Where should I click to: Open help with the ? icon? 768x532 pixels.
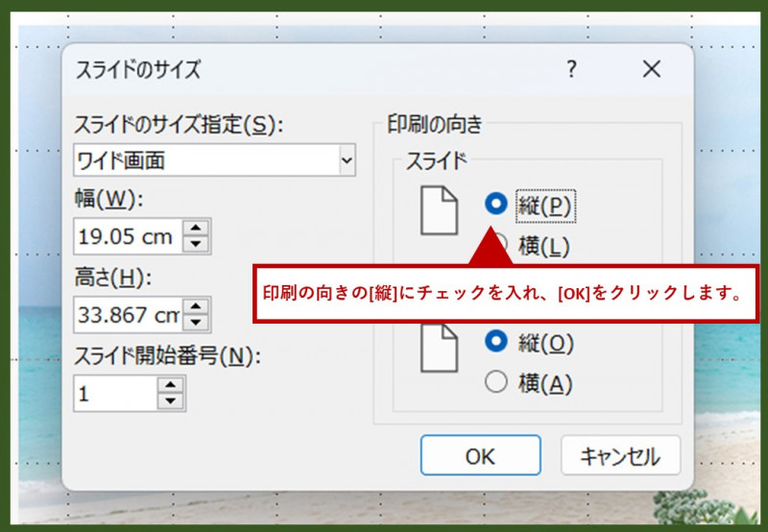coord(571,69)
